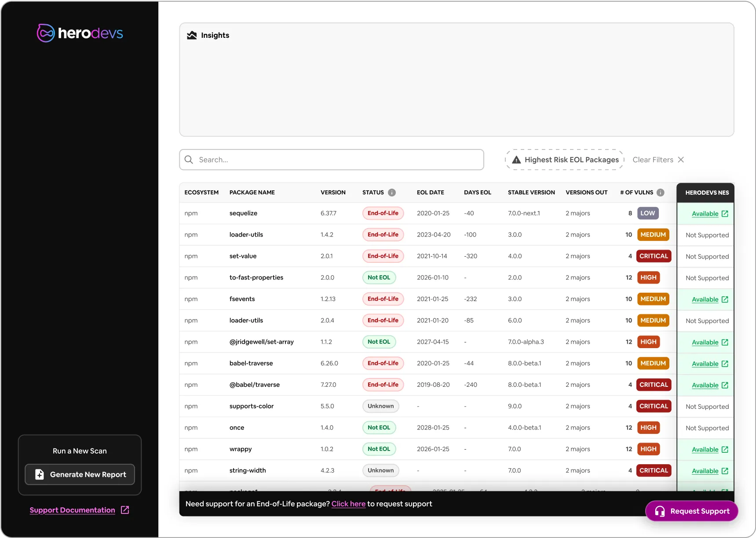Click the Insights chart icon
Screen dimensions: 756x538
192,35
